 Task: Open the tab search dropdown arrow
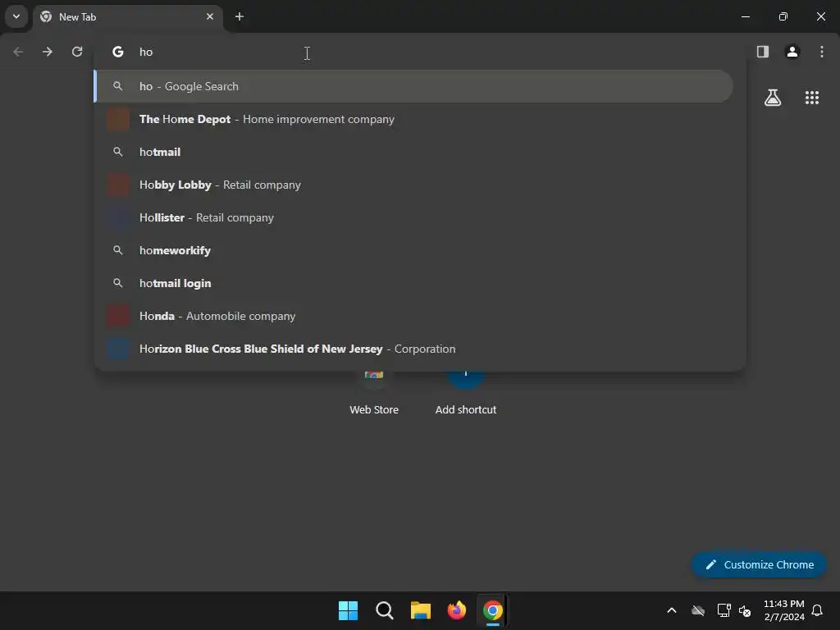point(16,16)
